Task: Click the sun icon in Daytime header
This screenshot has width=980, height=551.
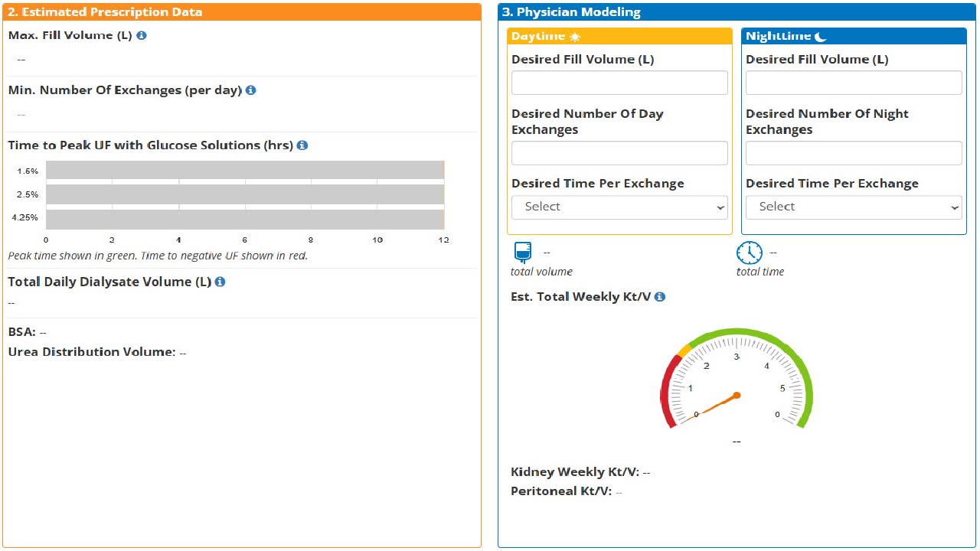Action: point(575,37)
